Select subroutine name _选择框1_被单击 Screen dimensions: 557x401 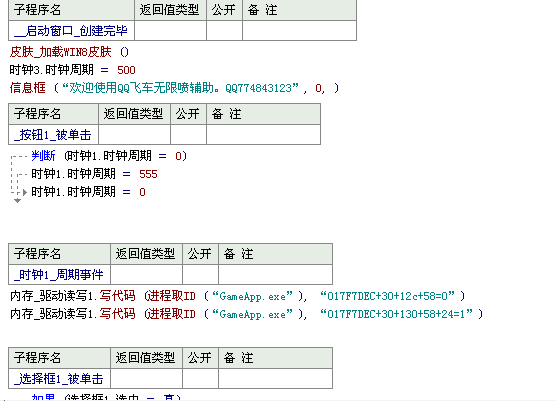pos(59,379)
